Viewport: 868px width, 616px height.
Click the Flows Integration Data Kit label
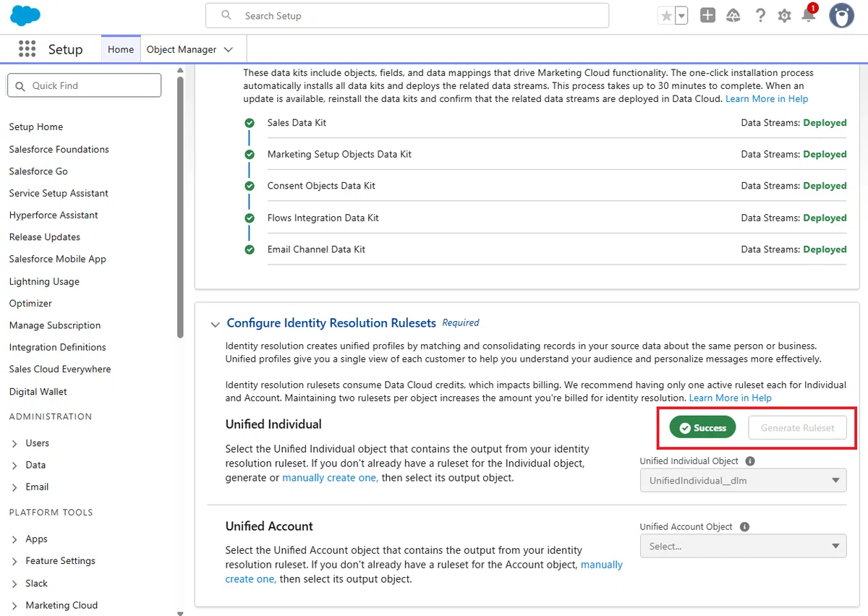[323, 218]
